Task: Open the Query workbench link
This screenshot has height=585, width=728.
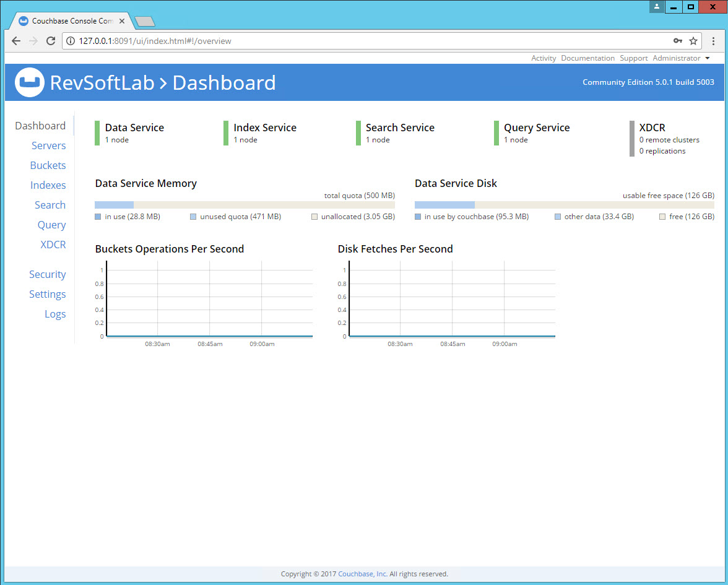Action: pyautogui.click(x=51, y=225)
